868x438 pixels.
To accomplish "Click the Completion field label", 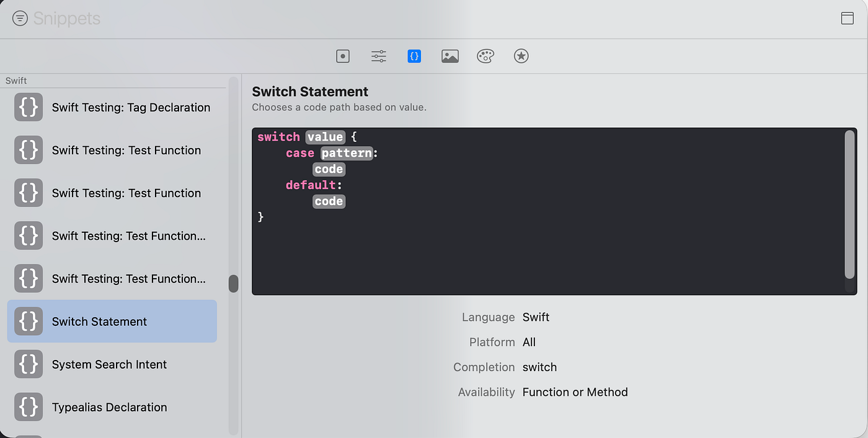I will click(484, 367).
